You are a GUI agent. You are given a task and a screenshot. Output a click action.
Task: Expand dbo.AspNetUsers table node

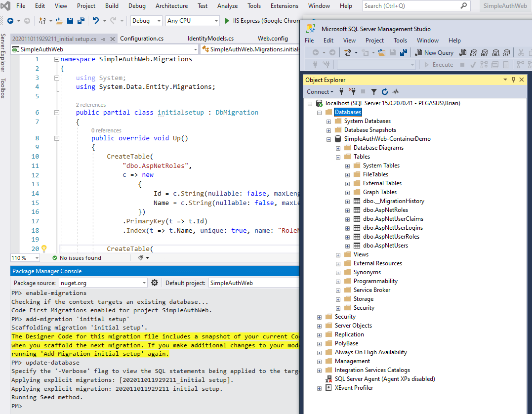tap(347, 246)
